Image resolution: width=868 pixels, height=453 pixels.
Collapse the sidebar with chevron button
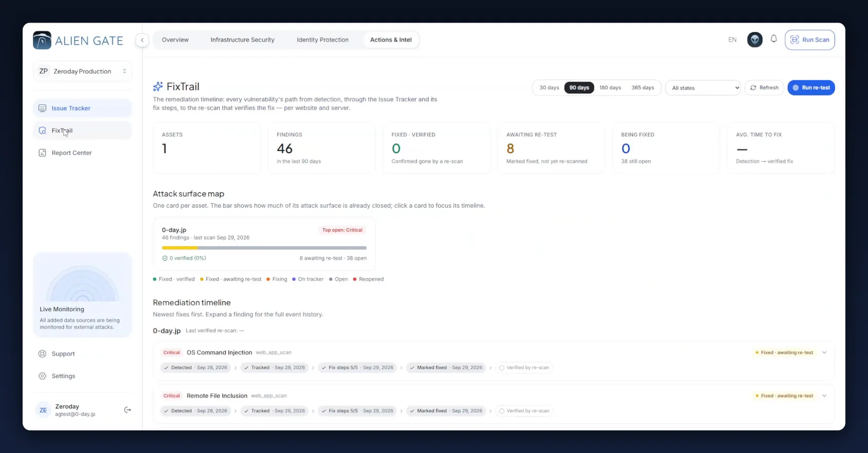(x=142, y=40)
